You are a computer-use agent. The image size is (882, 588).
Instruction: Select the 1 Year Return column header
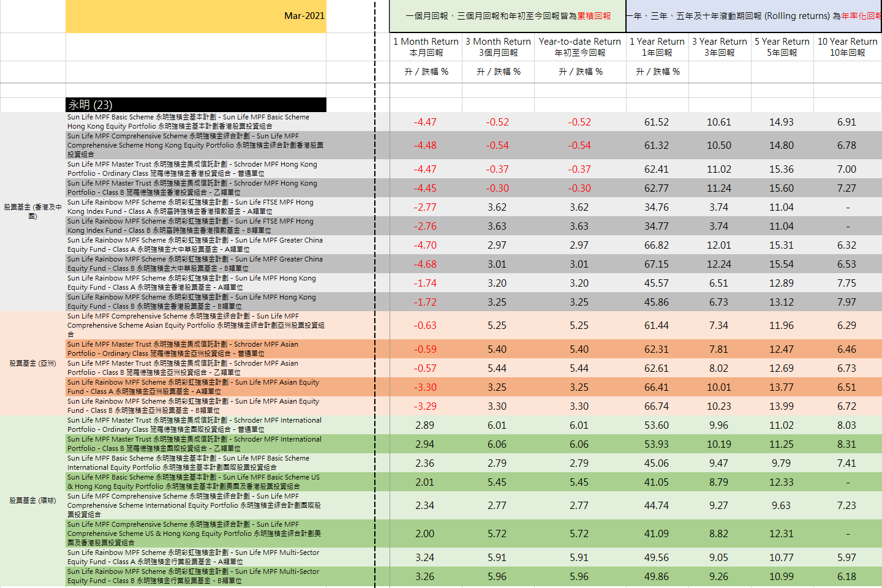[657, 47]
